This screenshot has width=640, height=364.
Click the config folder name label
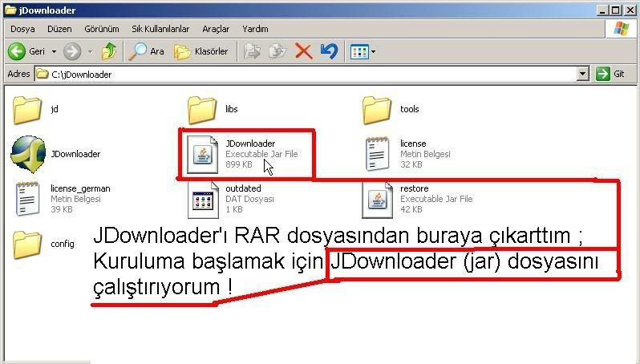63,244
